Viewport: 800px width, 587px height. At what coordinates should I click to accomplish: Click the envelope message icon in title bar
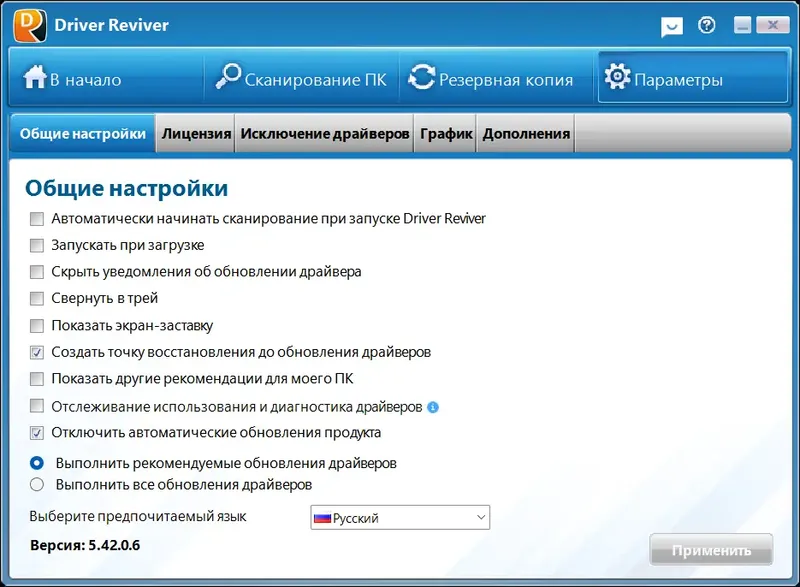click(671, 27)
